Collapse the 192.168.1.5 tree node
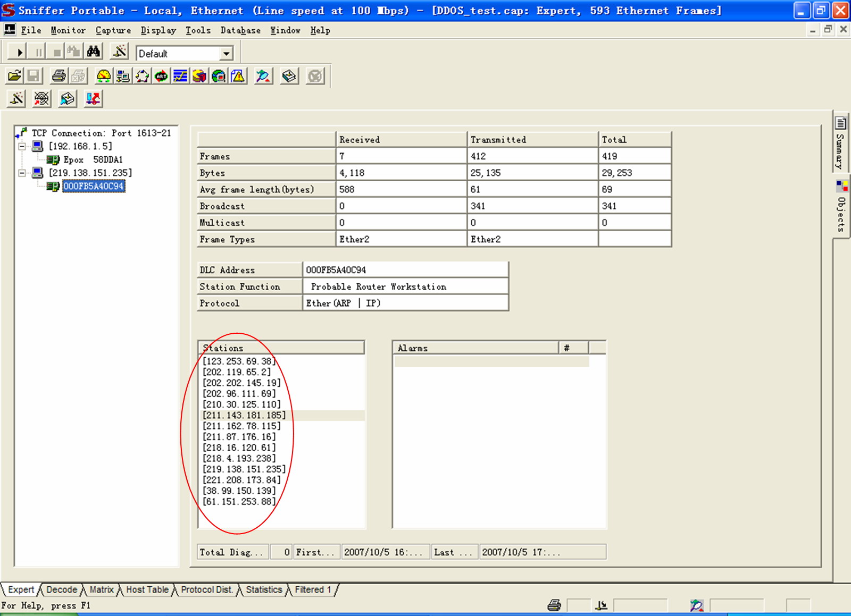 click(x=22, y=146)
